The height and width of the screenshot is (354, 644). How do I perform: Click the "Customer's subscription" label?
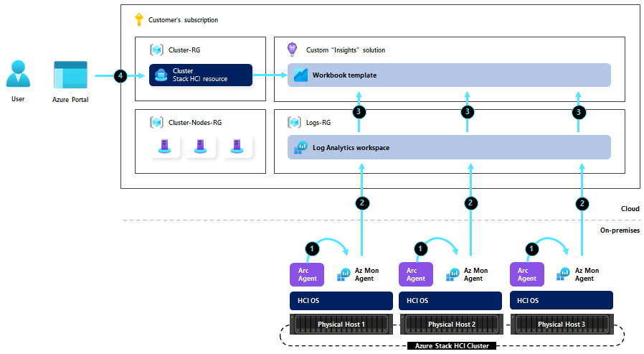[183, 19]
